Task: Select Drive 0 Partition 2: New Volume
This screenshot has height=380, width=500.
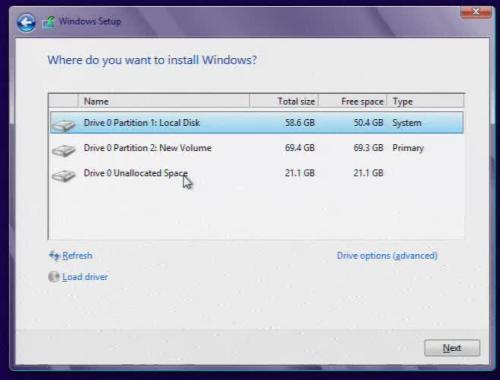Action: click(257, 148)
